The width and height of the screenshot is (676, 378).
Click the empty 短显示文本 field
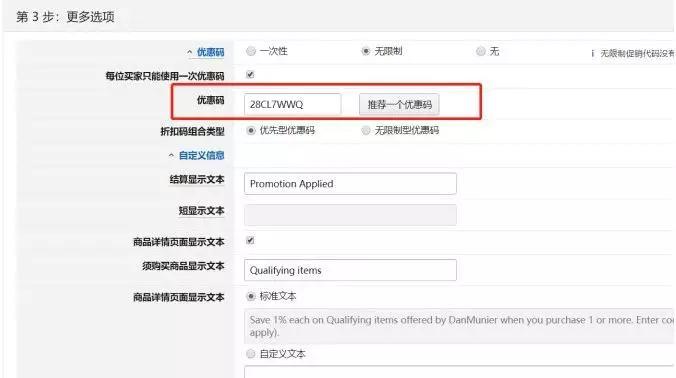tap(350, 215)
